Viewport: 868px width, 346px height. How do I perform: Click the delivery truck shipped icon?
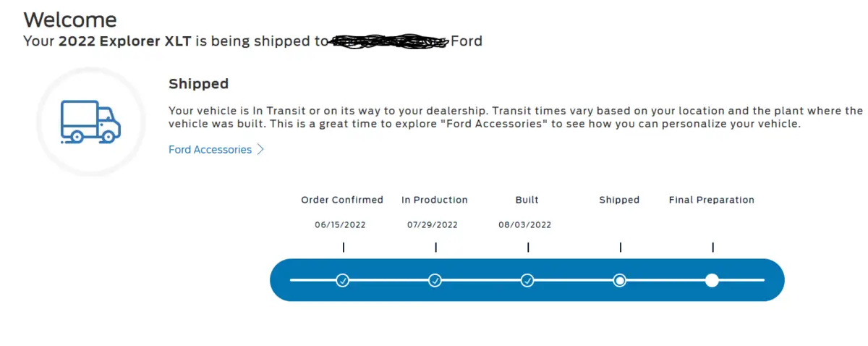[x=90, y=122]
